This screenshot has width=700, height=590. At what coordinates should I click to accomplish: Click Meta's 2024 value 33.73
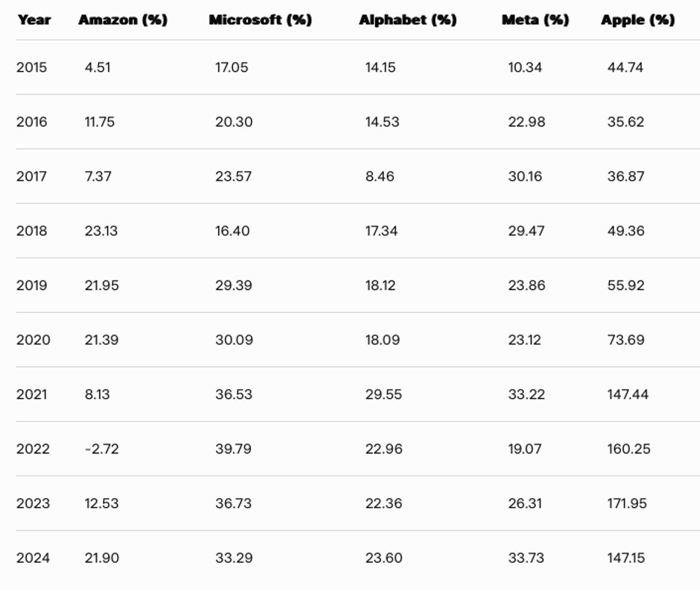click(526, 558)
